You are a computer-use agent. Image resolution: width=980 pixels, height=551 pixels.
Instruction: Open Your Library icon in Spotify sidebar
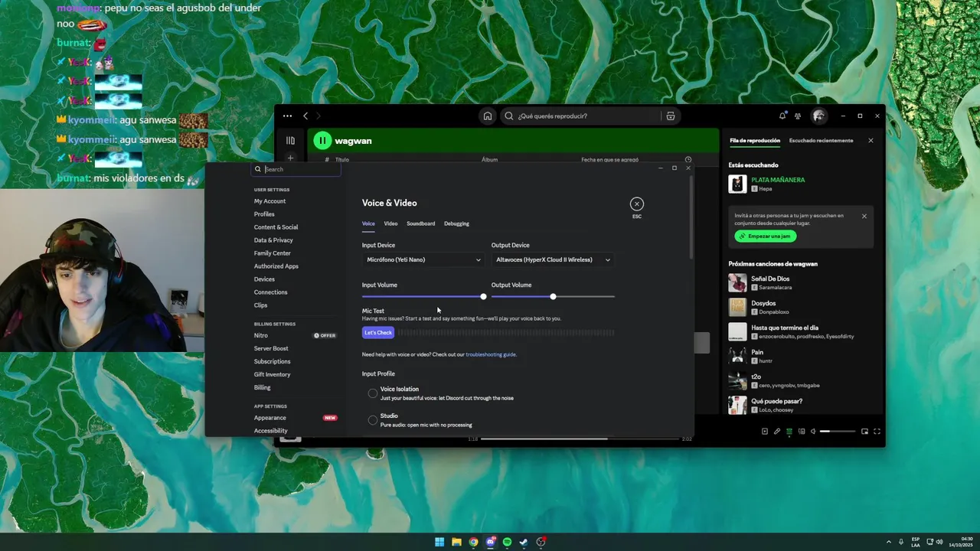(290, 140)
